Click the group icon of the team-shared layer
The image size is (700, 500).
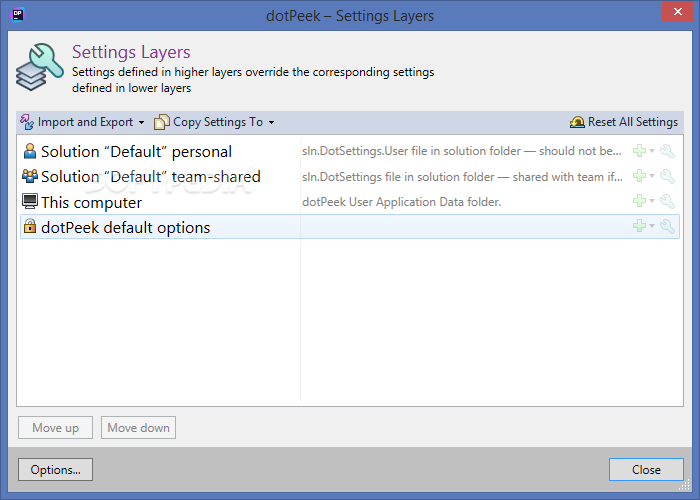pos(30,176)
